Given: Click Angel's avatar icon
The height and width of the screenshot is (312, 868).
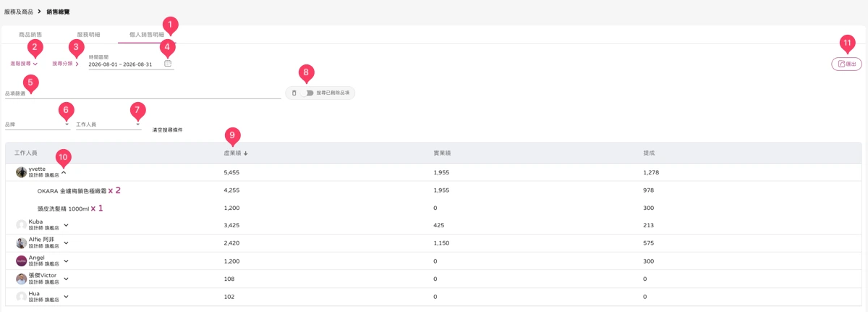Looking at the screenshot, I should coord(22,261).
